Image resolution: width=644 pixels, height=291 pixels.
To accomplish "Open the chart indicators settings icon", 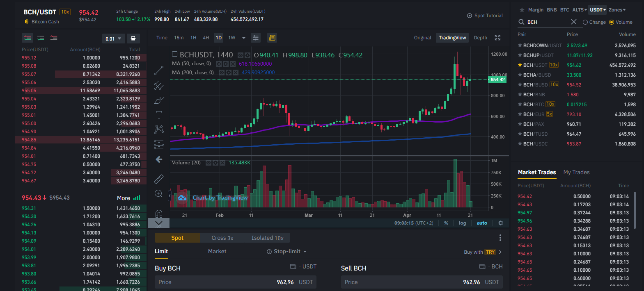I will [x=256, y=38].
